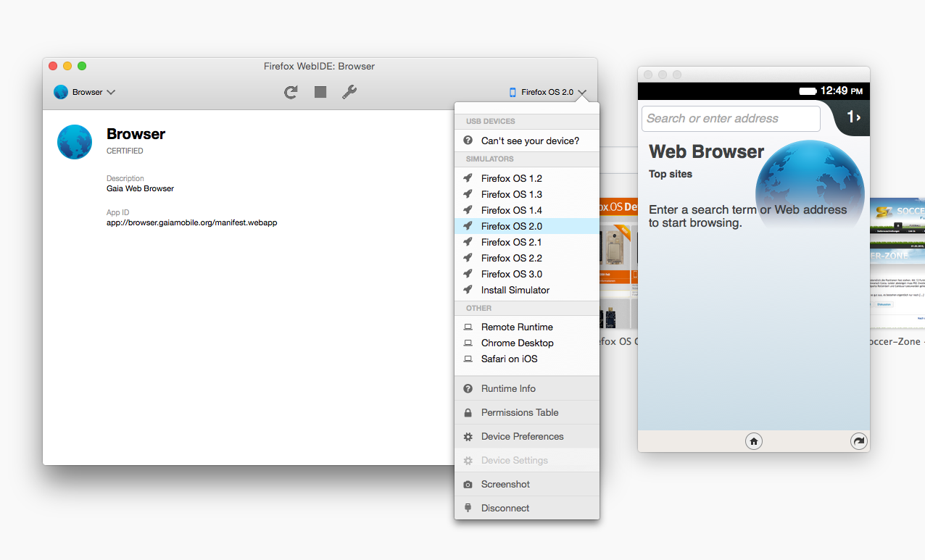Click the stop square icon in toolbar
Screen dimensions: 925x560
320,92
